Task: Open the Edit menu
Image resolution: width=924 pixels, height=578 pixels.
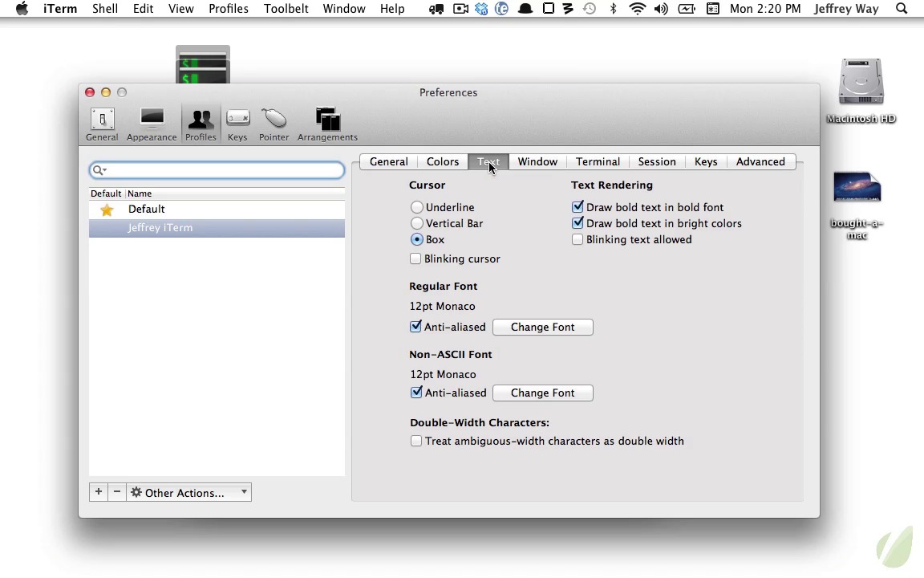Action: click(144, 9)
